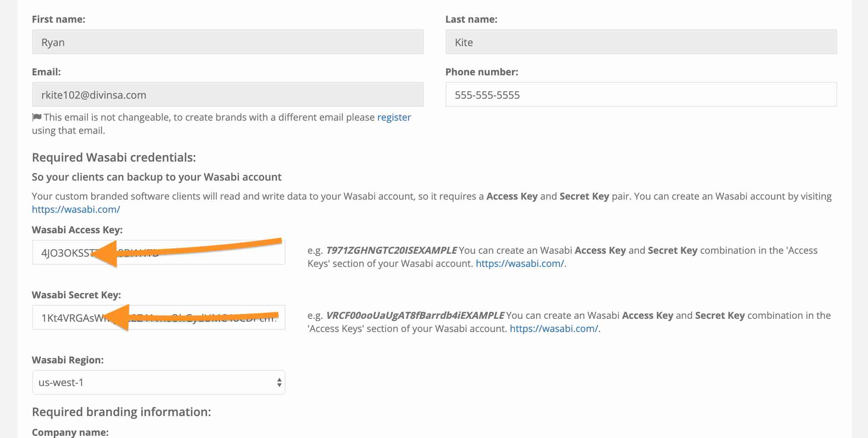868x438 pixels.
Task: Open the register link
Action: [394, 117]
